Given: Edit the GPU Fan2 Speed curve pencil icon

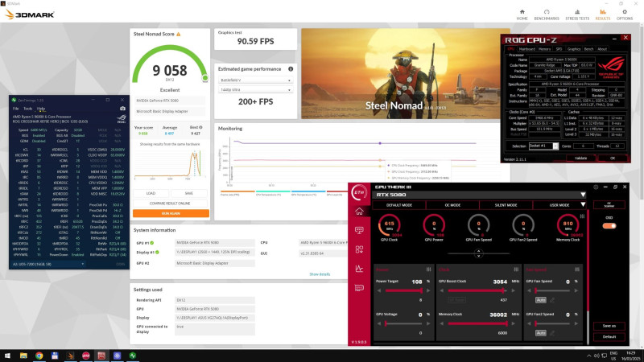Looking at the screenshot, I should click(552, 333).
